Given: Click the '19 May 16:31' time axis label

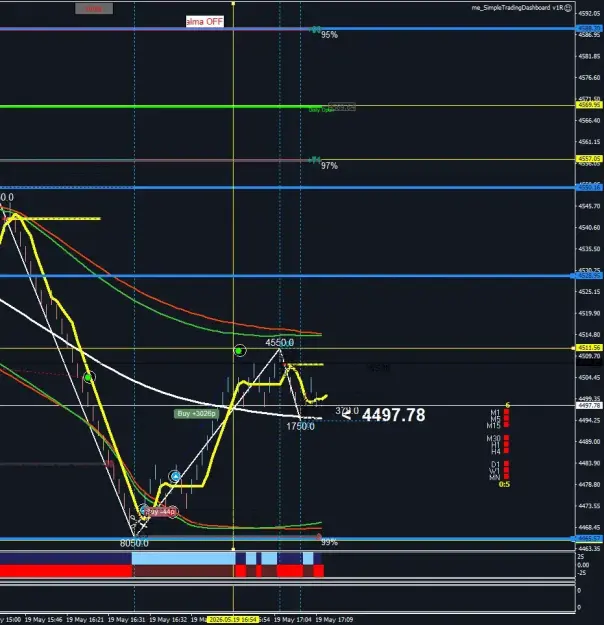Looking at the screenshot, I should coord(127,619).
